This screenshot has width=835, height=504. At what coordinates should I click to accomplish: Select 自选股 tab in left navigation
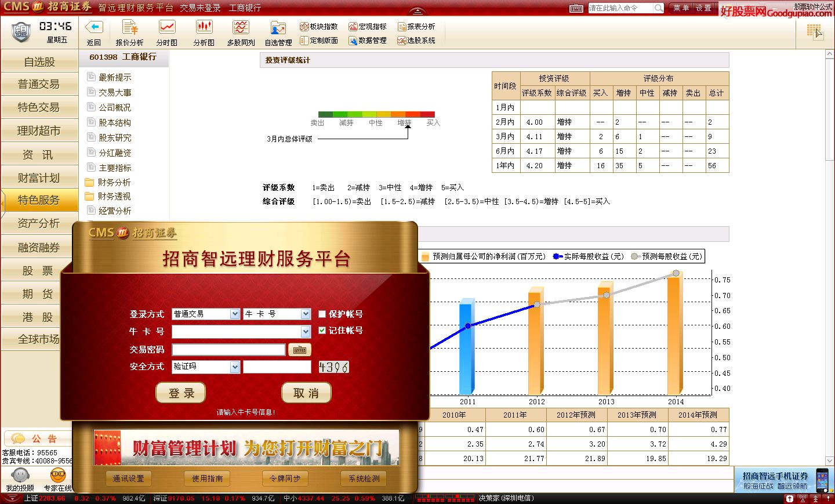click(39, 61)
